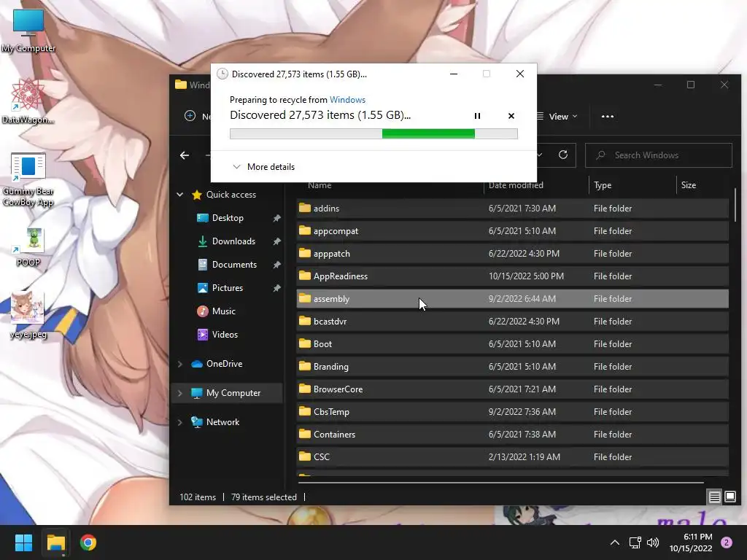747x560 pixels.
Task: Expand the OneDrive tree node
Action: pos(180,364)
